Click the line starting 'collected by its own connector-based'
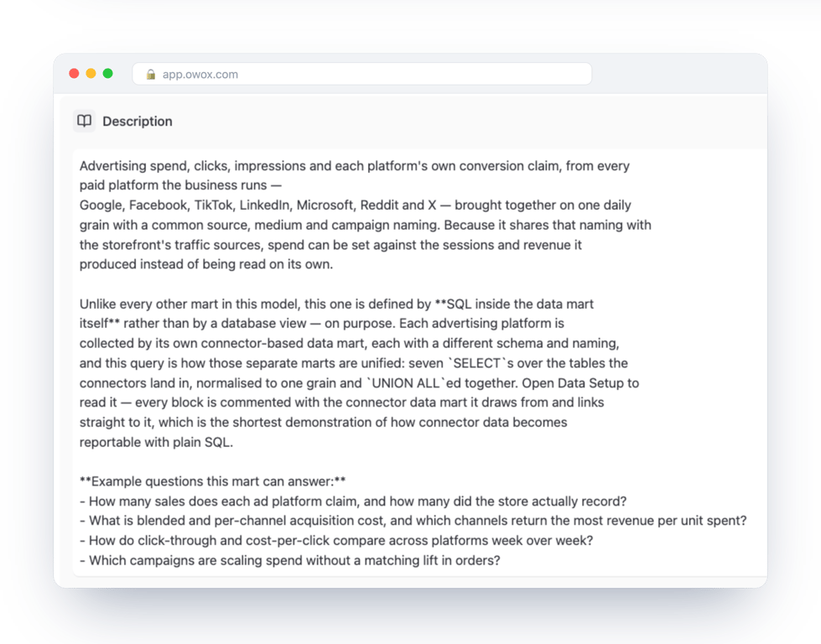Image resolution: width=821 pixels, height=644 pixels. [x=349, y=344]
